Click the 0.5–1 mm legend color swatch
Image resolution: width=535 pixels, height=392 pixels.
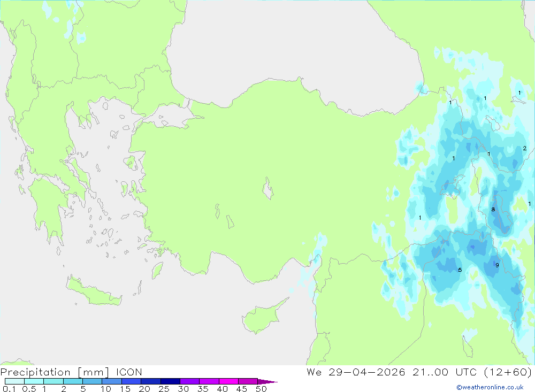click(x=34, y=381)
